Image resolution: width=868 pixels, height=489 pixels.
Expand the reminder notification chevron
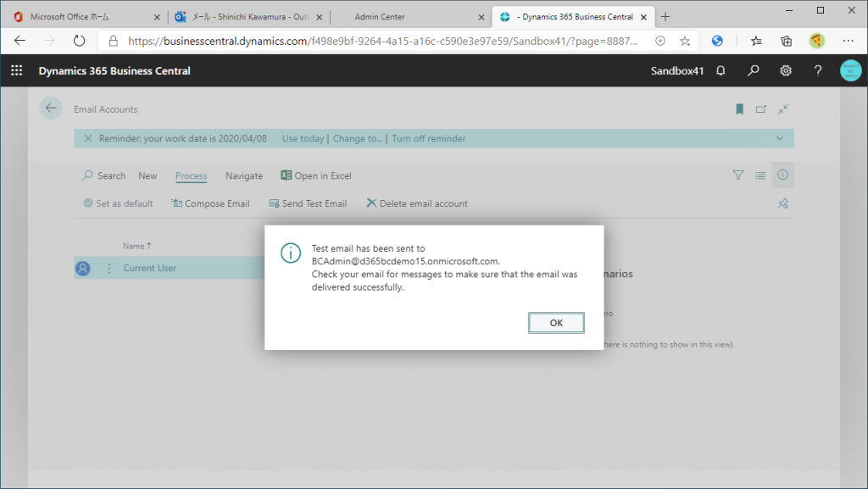[x=780, y=138]
